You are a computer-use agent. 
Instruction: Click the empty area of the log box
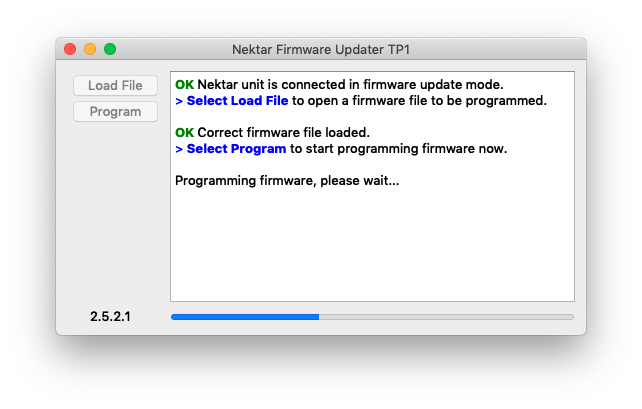(372, 246)
